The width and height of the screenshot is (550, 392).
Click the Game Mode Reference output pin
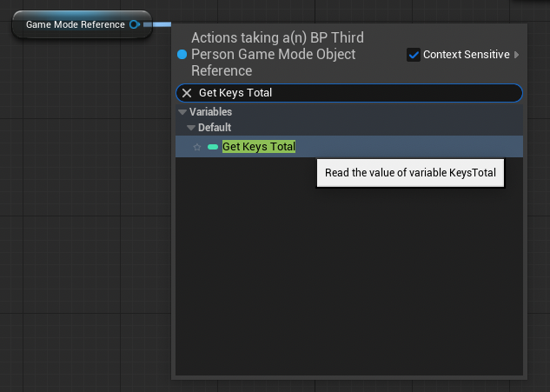(135, 24)
